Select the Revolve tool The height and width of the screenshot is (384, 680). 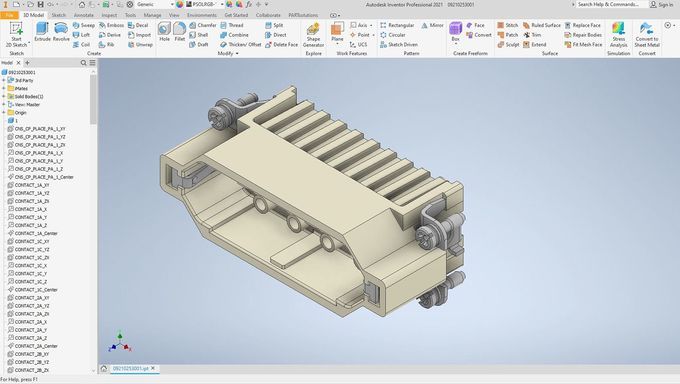pos(61,32)
